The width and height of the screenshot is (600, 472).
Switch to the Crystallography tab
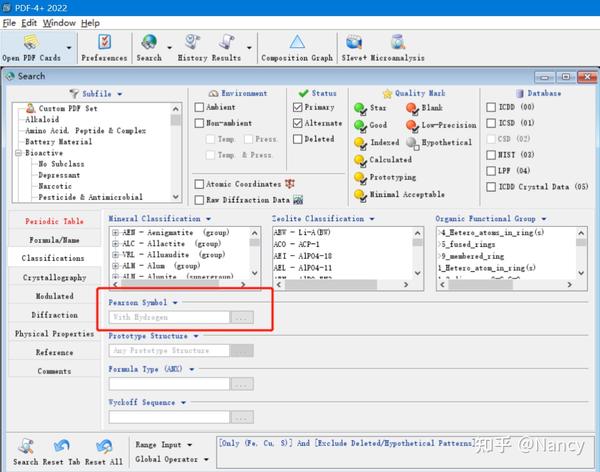click(x=54, y=278)
